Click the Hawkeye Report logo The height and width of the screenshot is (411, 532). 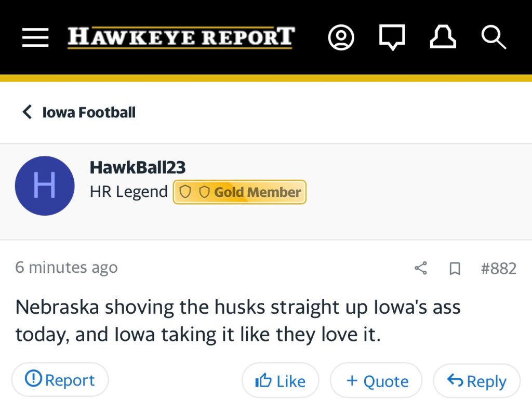pos(181,37)
